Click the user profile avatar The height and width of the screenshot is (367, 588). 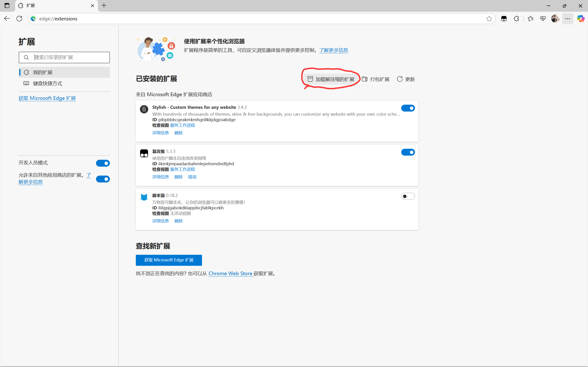pyautogui.click(x=555, y=19)
